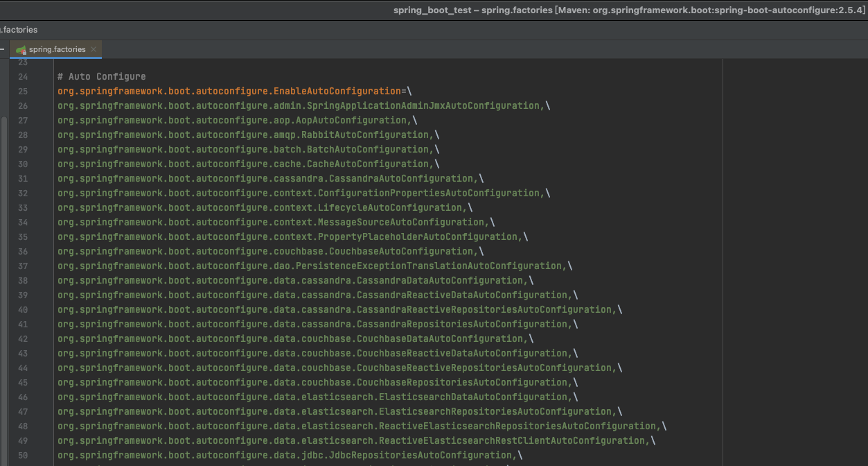The image size is (868, 466).
Task: Click the EnableAutoConfiguration property key
Action: (x=229, y=91)
